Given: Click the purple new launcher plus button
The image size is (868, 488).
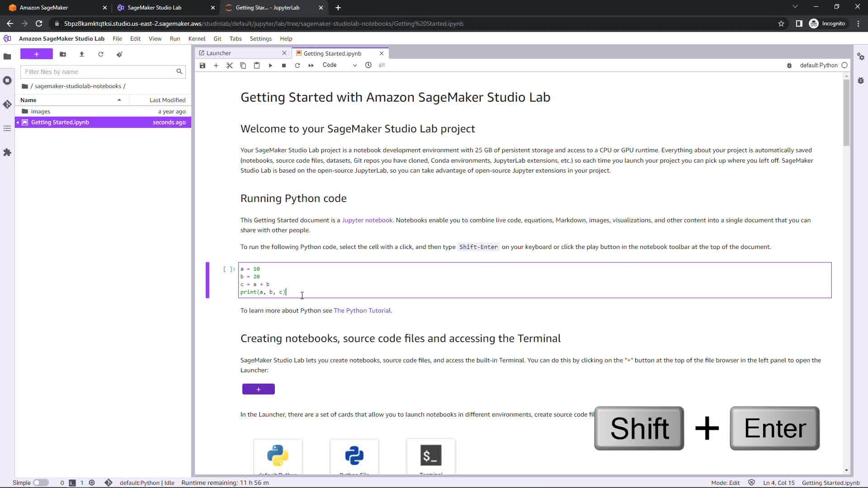Looking at the screenshot, I should (37, 54).
